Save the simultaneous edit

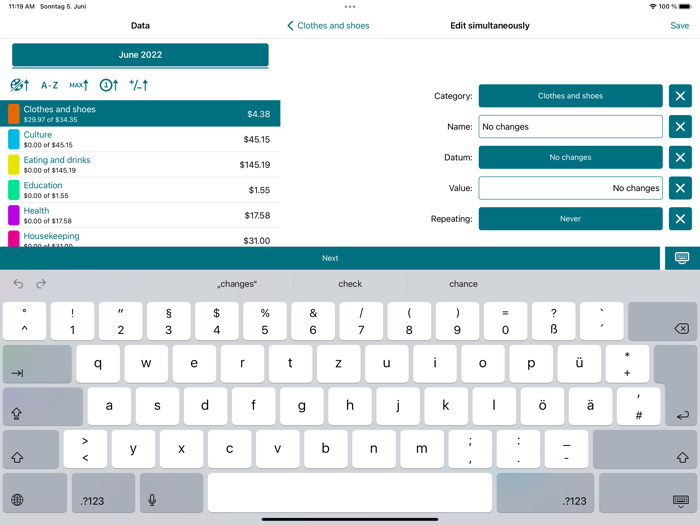coord(679,25)
